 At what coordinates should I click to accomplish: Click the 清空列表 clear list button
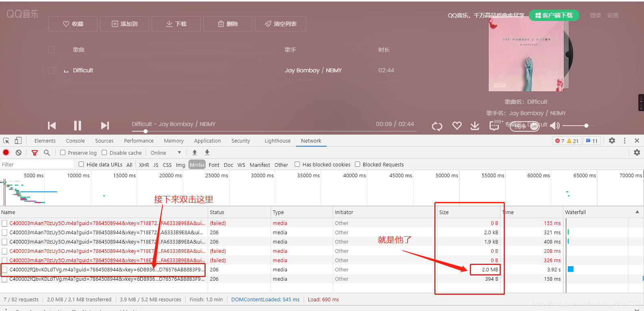(280, 24)
